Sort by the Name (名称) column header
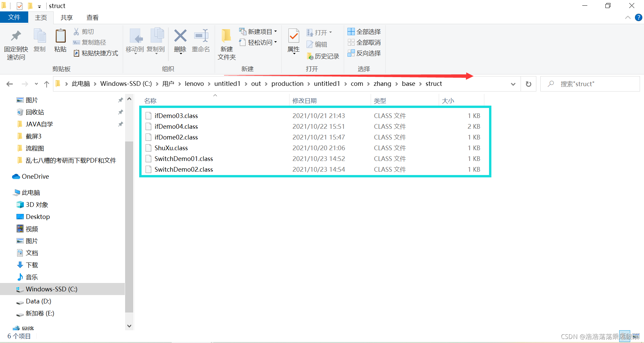644x343 pixels. (215, 101)
